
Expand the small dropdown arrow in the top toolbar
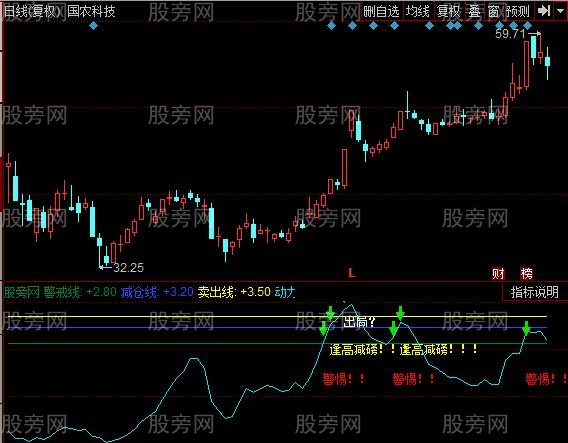click(x=560, y=11)
